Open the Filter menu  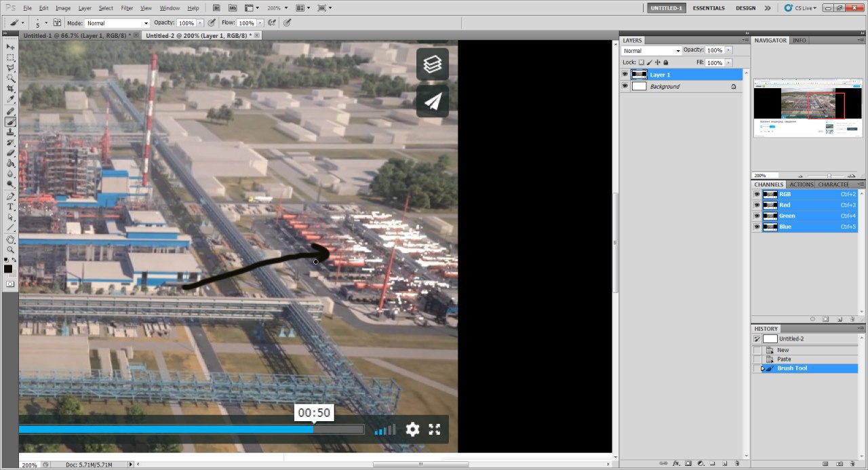click(127, 8)
